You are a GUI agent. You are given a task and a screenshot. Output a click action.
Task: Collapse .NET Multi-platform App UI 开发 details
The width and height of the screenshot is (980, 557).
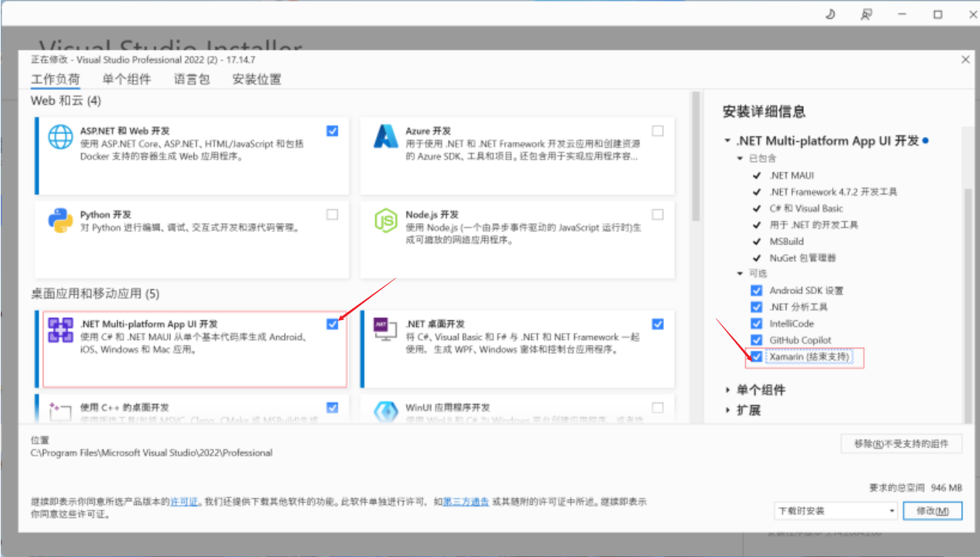coord(728,141)
